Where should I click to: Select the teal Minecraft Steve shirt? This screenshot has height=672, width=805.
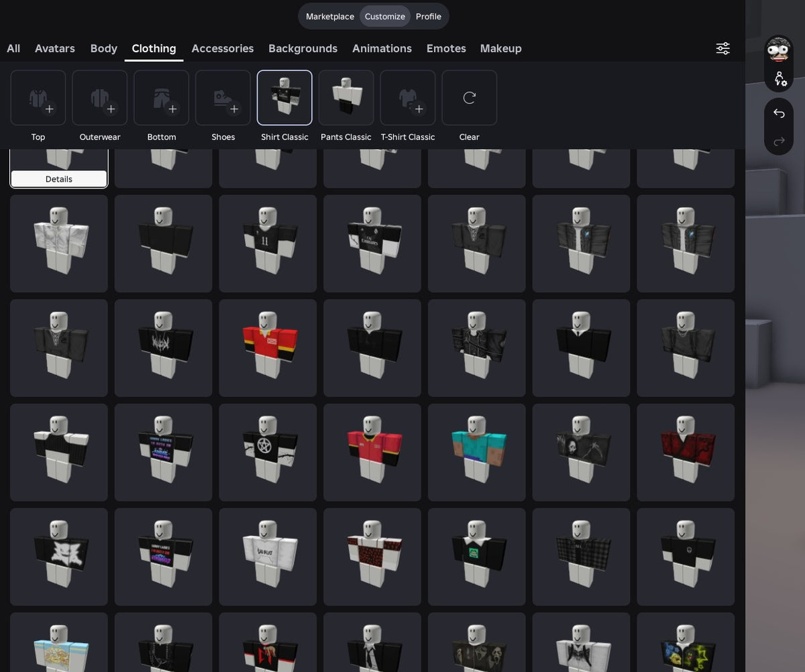tap(477, 453)
